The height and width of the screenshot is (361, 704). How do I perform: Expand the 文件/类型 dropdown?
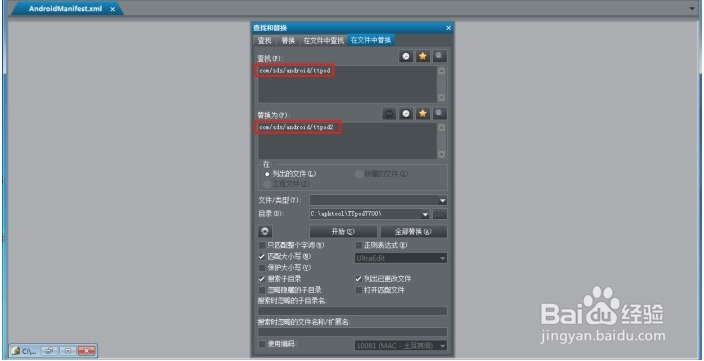[x=443, y=200]
